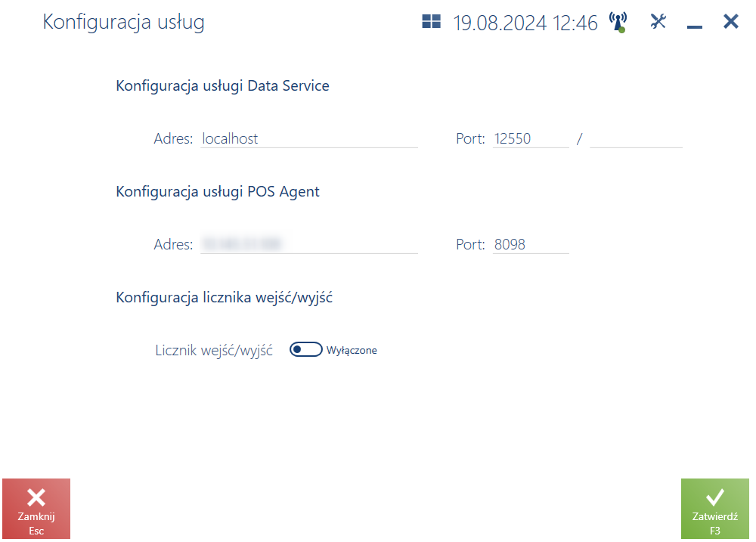Screen dimensions: 756x542
Task: Select the Data Service Port field 12550
Action: pos(531,139)
